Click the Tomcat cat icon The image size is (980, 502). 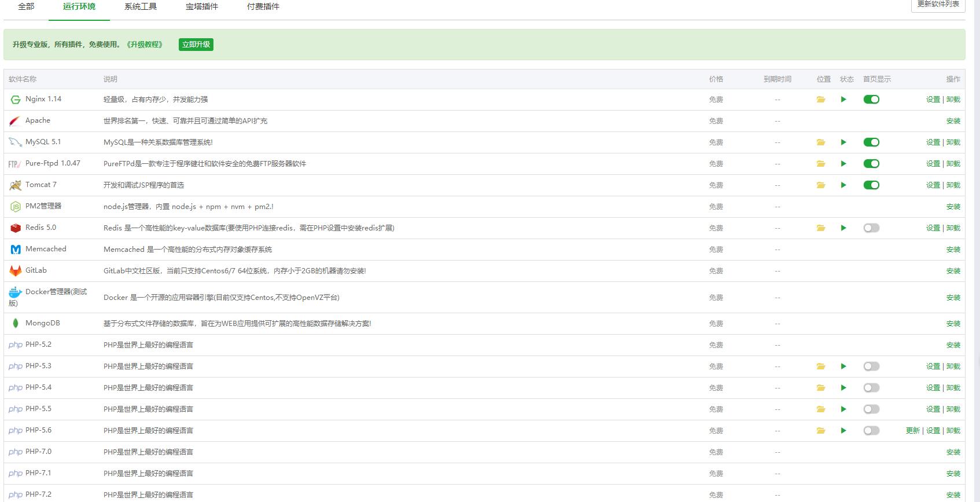point(16,185)
